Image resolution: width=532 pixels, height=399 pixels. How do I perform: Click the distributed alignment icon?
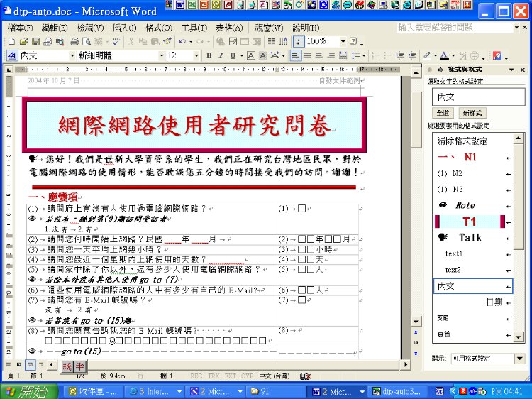tap(343, 55)
